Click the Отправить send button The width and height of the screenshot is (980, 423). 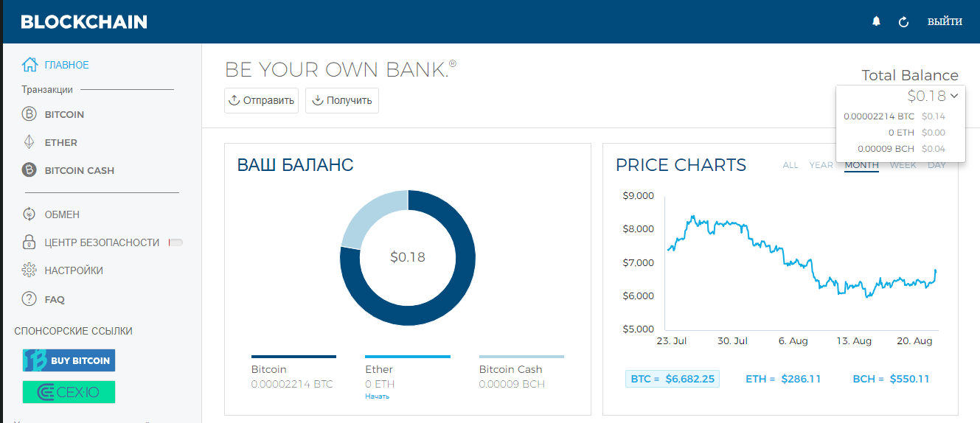(262, 100)
